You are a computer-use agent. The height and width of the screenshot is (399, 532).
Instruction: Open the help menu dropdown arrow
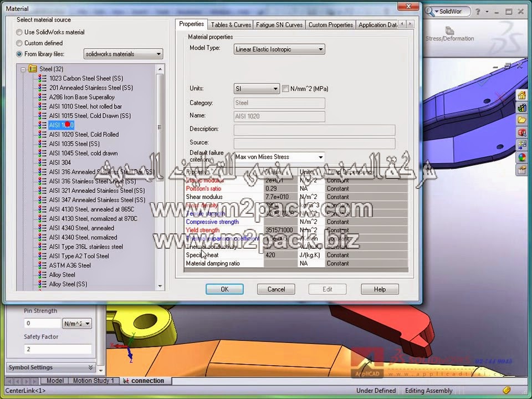487,12
